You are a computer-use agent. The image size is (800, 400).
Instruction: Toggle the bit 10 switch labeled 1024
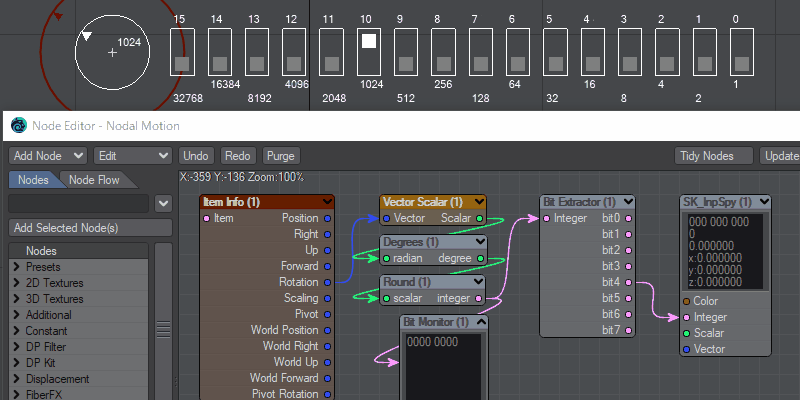368,51
